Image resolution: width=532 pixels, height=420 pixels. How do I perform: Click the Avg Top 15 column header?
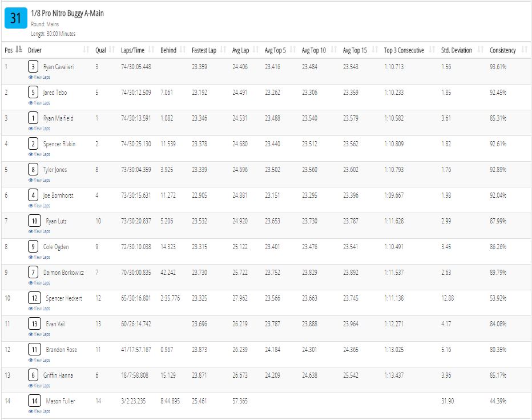(x=355, y=50)
